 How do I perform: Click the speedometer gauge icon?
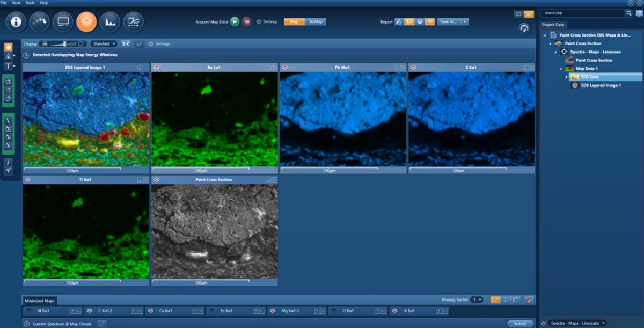click(524, 29)
